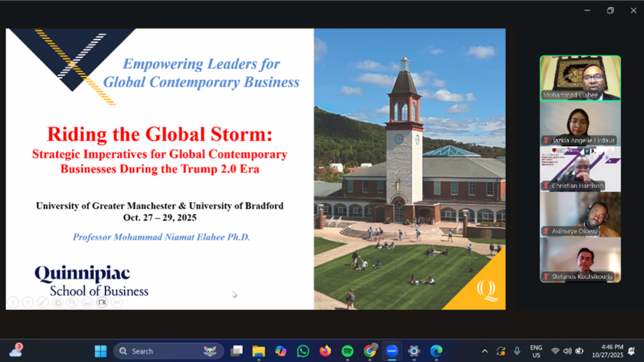644x362 pixels.
Task: Launch Microsoft Edge from taskbar
Action: 436,351
